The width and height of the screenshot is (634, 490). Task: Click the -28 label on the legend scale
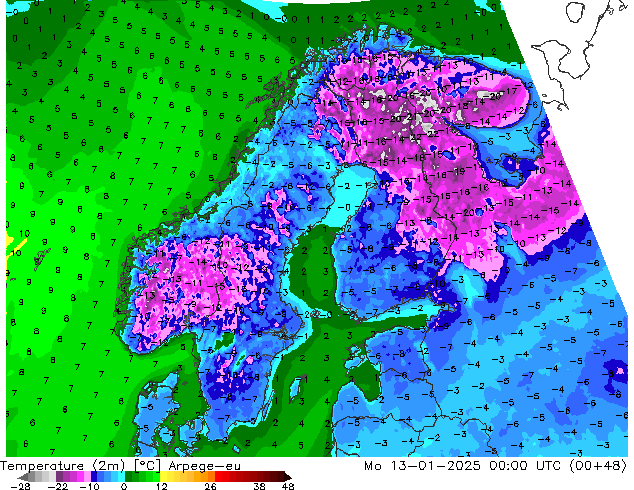pyautogui.click(x=20, y=486)
